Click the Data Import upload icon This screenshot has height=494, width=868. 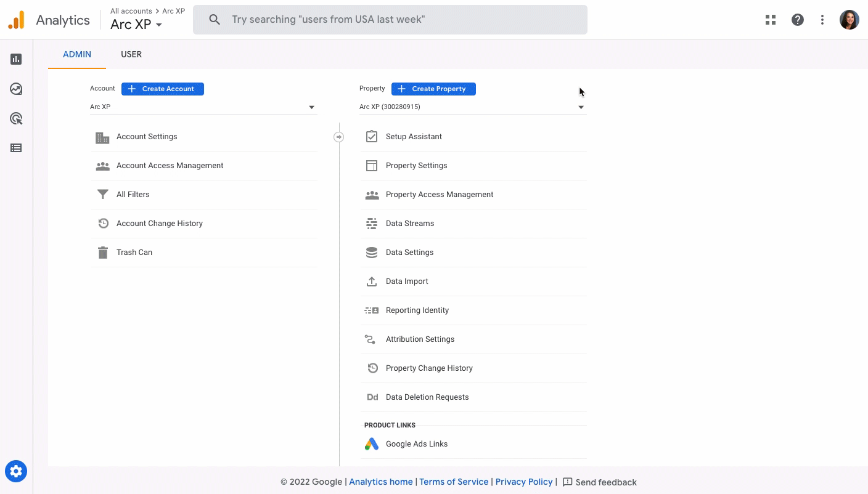(x=372, y=281)
